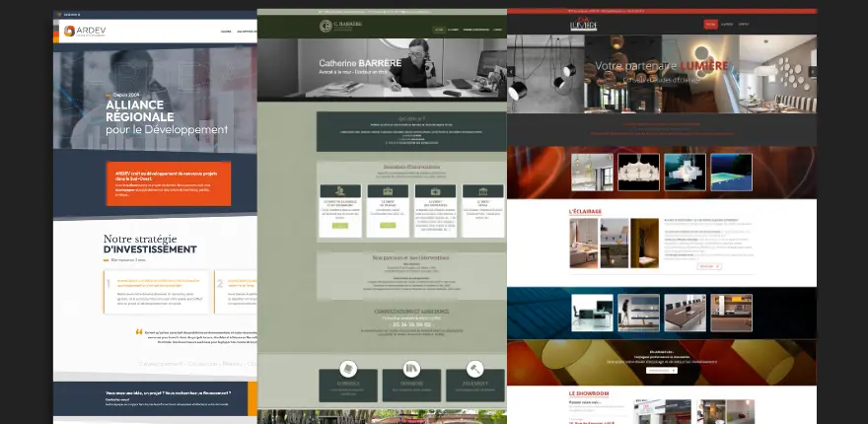Click the L'ÉCLAIRAGE section heading
Image resolution: width=868 pixels, height=424 pixels.
coord(585,211)
